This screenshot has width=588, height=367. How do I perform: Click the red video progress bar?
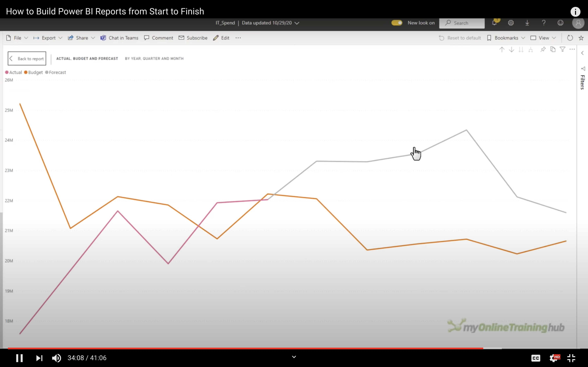tap(243, 348)
